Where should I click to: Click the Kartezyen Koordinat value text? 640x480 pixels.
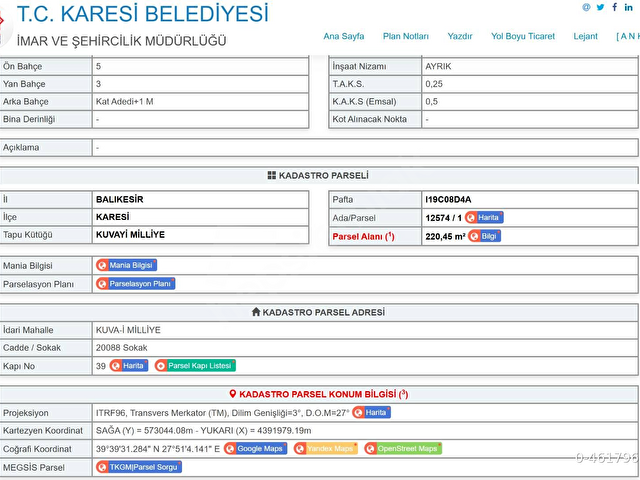(x=203, y=431)
